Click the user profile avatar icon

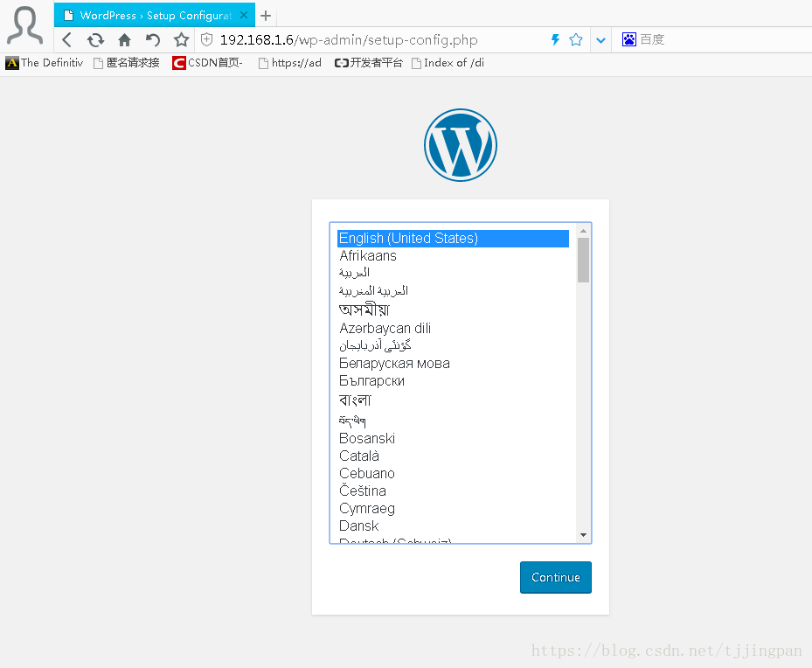point(24,24)
